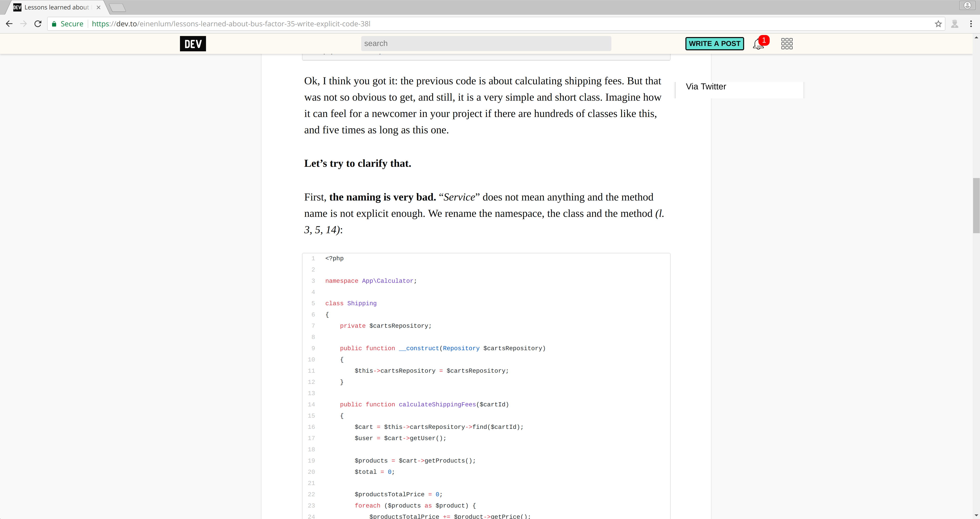Click the browser profile avatar icon
This screenshot has height=519, width=980.
(954, 23)
